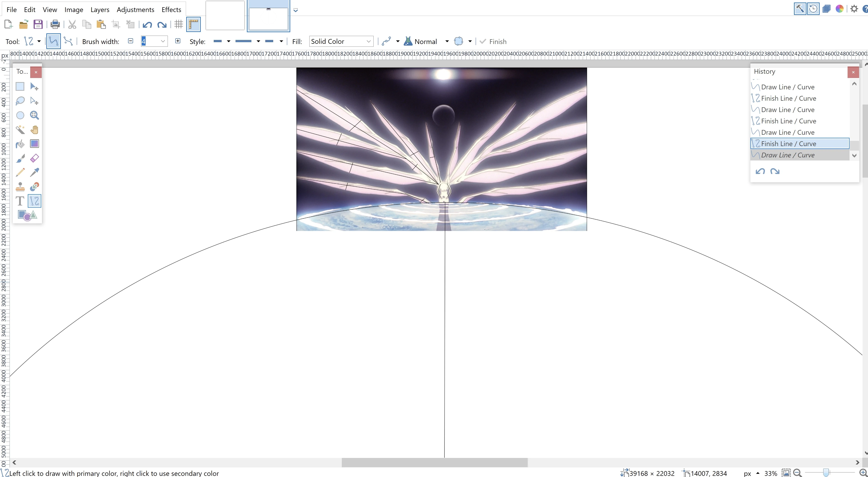Open the Adjustments menu
Viewport: 868px width, 477px height.
135,10
